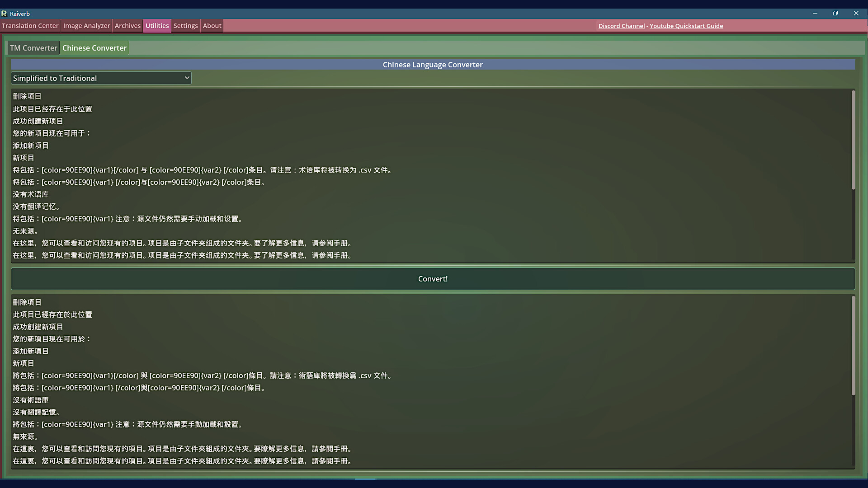868x488 pixels.
Task: Open the Discord Channel link
Action: pyautogui.click(x=621, y=26)
